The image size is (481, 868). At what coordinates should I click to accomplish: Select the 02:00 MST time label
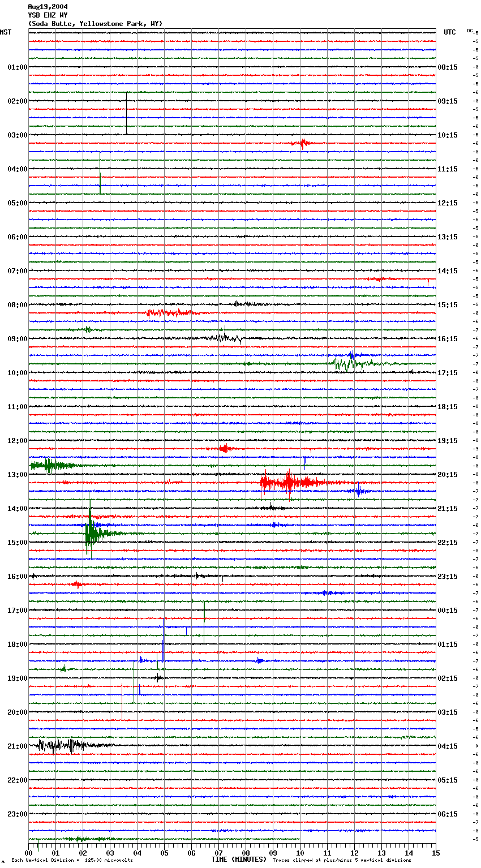(x=18, y=101)
